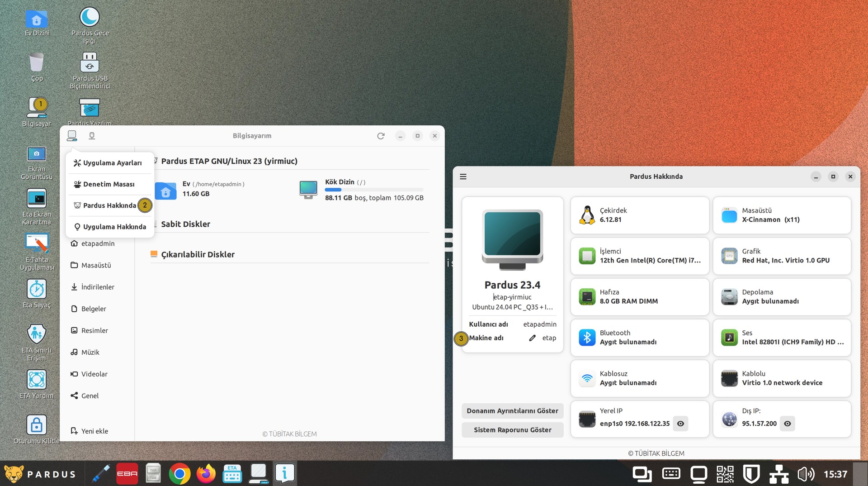Toggle visibility of the Yerel IP address

tap(680, 424)
